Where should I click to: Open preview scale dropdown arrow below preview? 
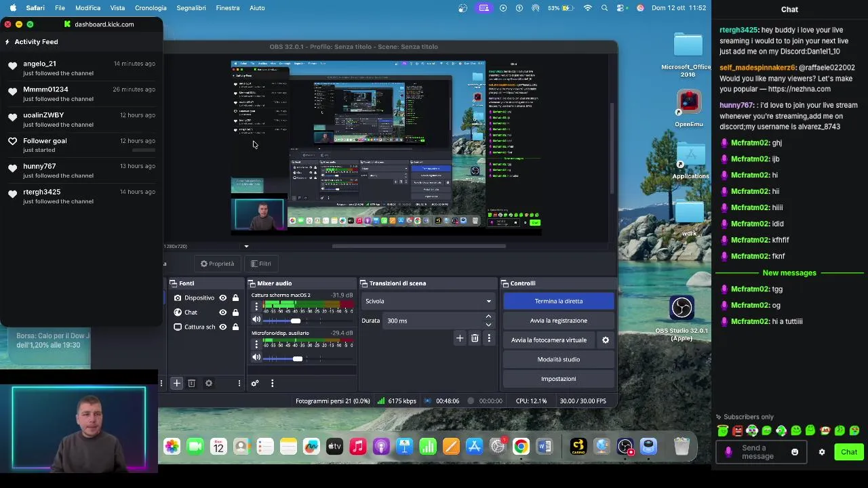click(246, 247)
